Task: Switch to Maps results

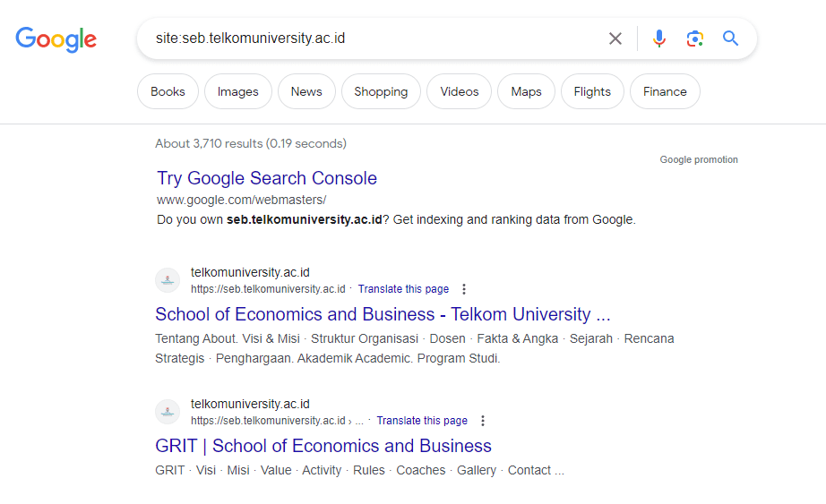Action: pos(526,91)
